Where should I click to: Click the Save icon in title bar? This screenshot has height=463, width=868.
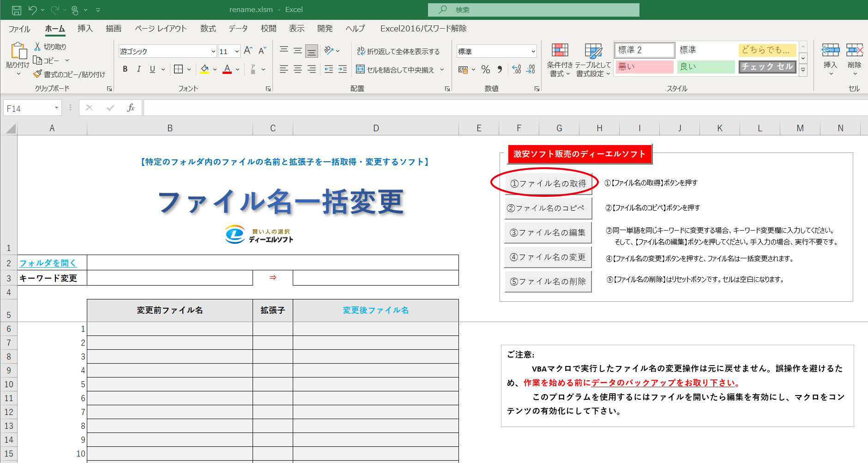point(16,10)
